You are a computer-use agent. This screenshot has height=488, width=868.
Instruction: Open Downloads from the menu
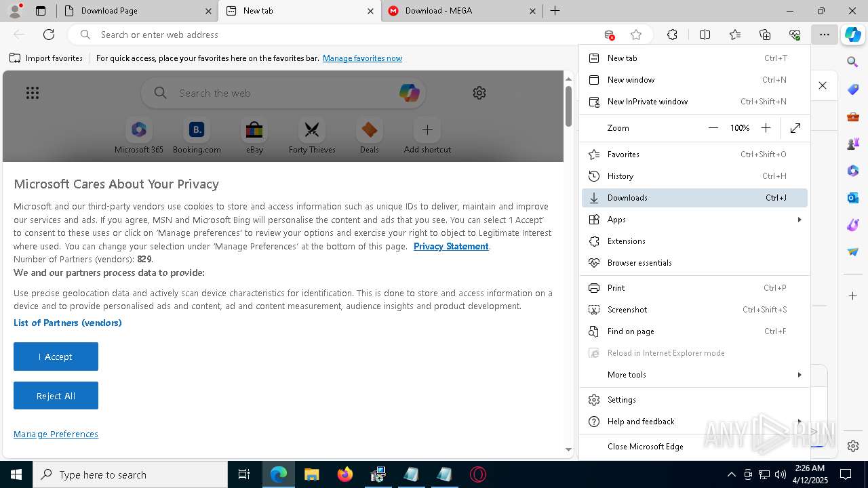694,198
